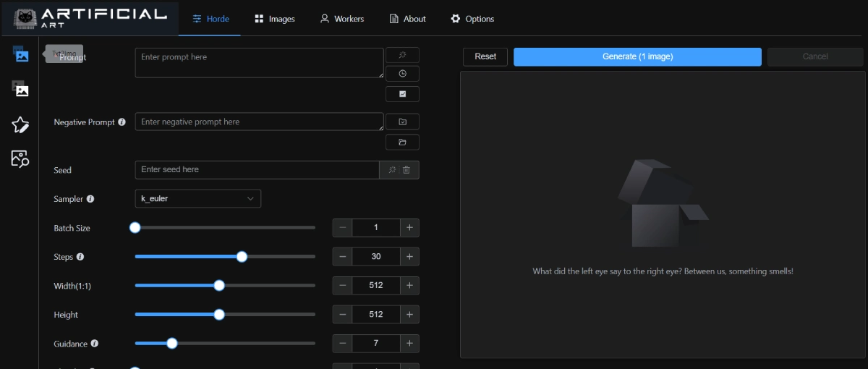Click the Reset button
The height and width of the screenshot is (369, 868).
(485, 56)
